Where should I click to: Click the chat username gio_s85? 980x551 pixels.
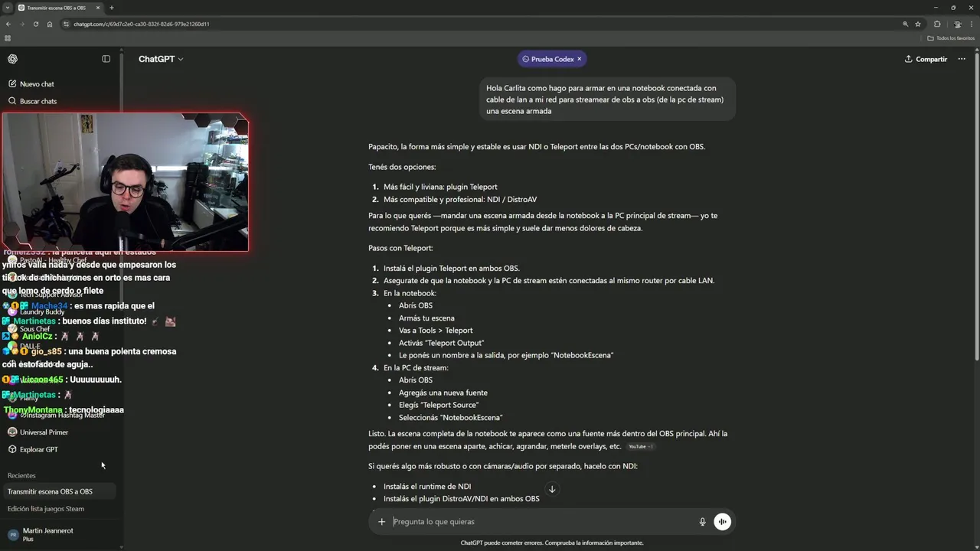click(x=46, y=351)
